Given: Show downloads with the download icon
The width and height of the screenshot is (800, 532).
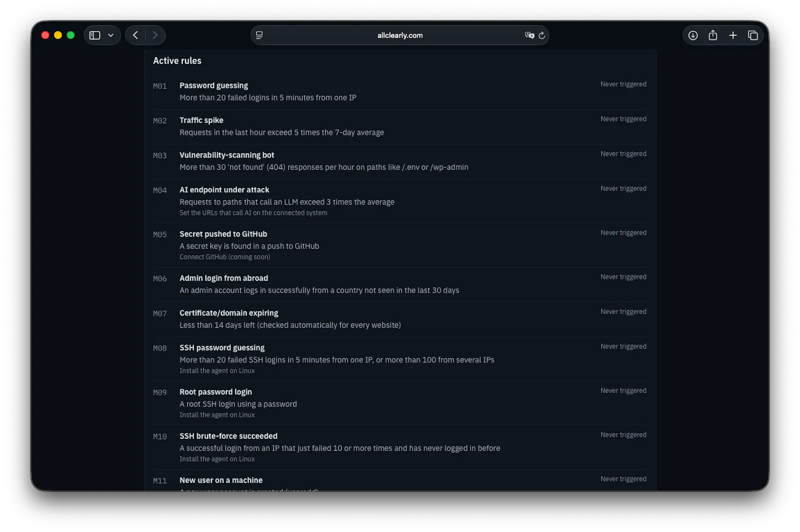Looking at the screenshot, I should point(692,35).
